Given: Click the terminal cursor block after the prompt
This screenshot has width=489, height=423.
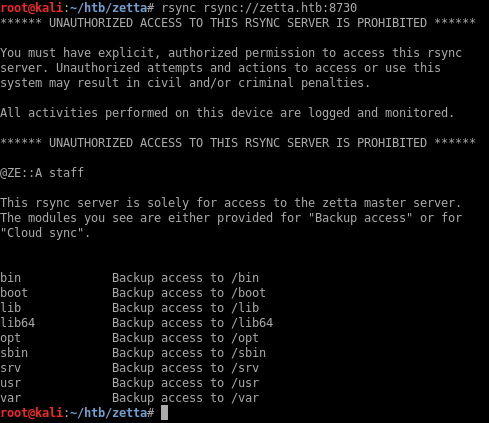Looking at the screenshot, I should point(164,413).
